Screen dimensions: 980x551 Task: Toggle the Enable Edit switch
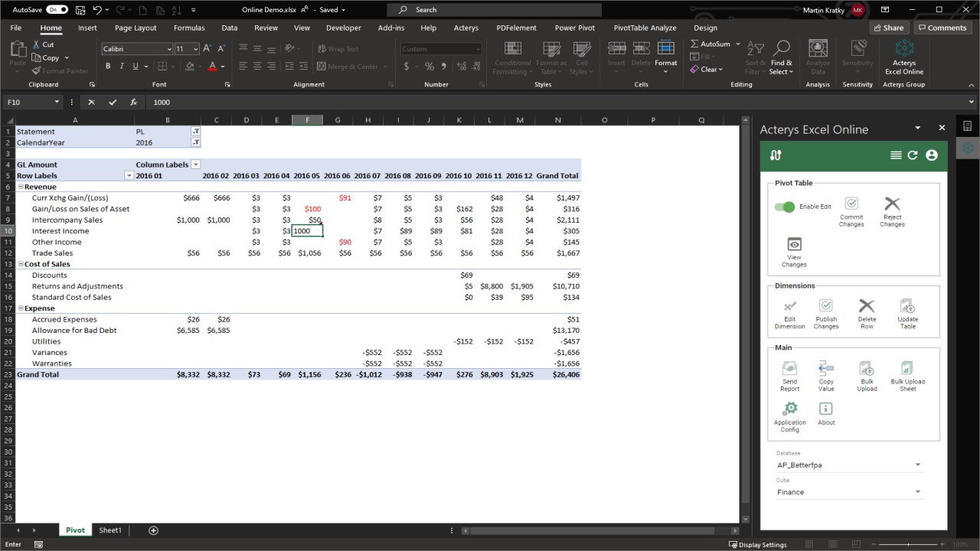click(785, 207)
